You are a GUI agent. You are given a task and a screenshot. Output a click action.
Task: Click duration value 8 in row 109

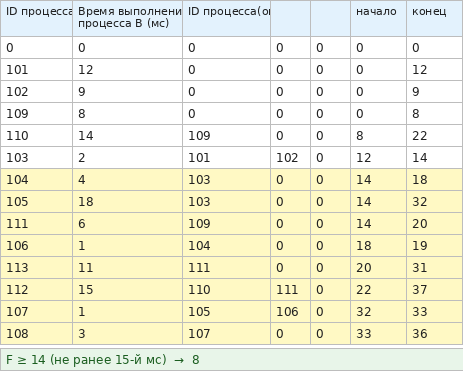pyautogui.click(x=128, y=114)
